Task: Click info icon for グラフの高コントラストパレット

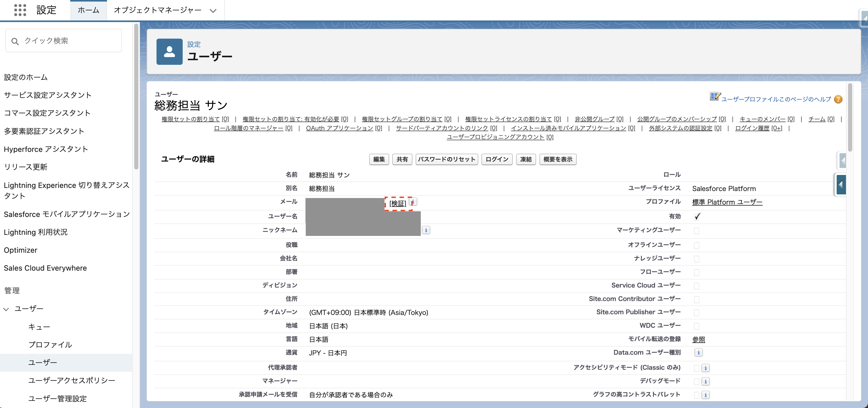Action: tap(706, 395)
